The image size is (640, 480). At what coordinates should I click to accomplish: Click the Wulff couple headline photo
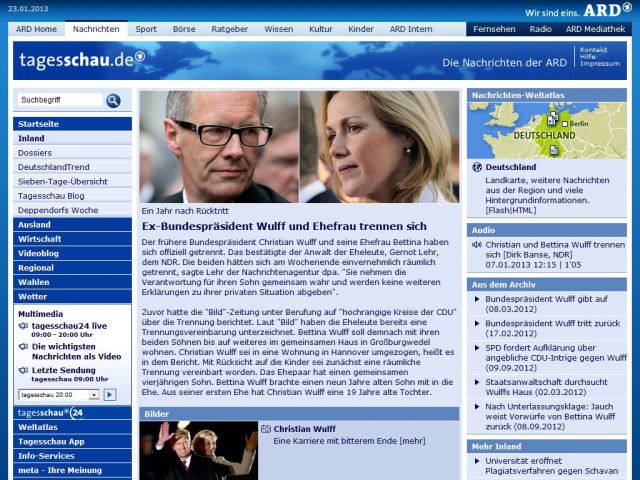(299, 147)
